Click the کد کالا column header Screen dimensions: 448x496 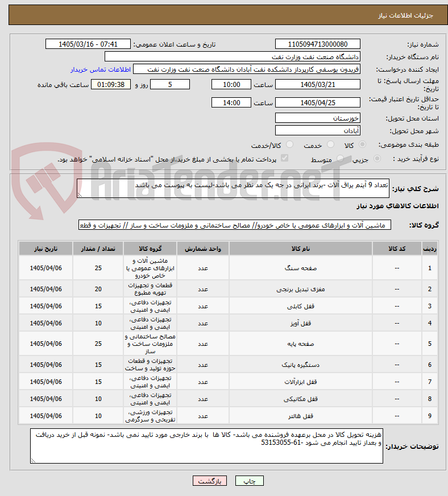[397, 249]
